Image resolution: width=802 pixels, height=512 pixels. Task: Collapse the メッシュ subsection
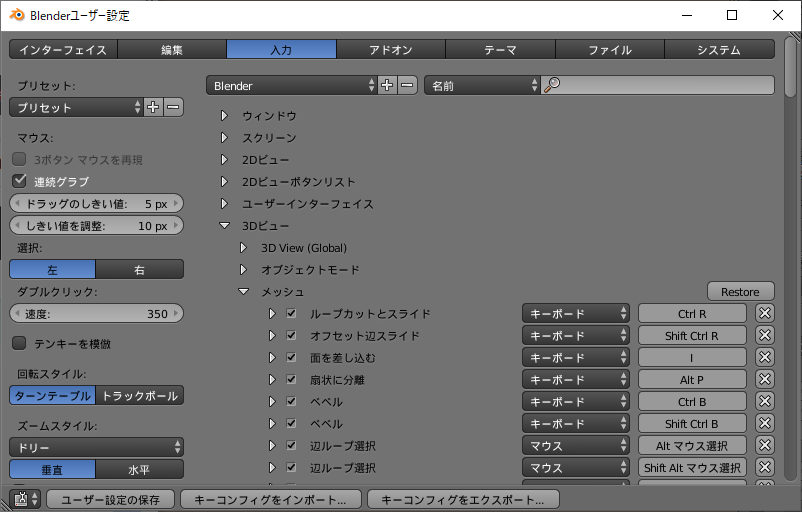243,292
